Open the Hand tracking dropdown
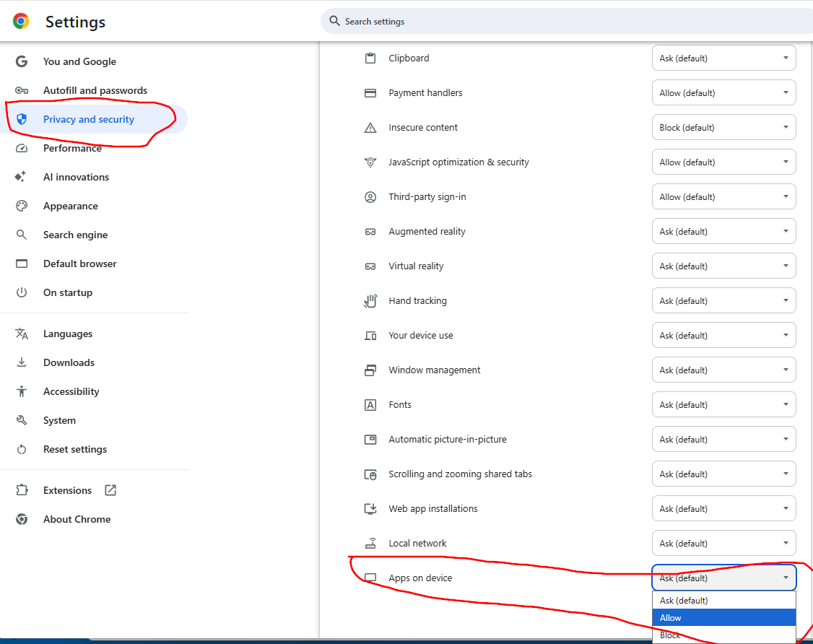 723,301
